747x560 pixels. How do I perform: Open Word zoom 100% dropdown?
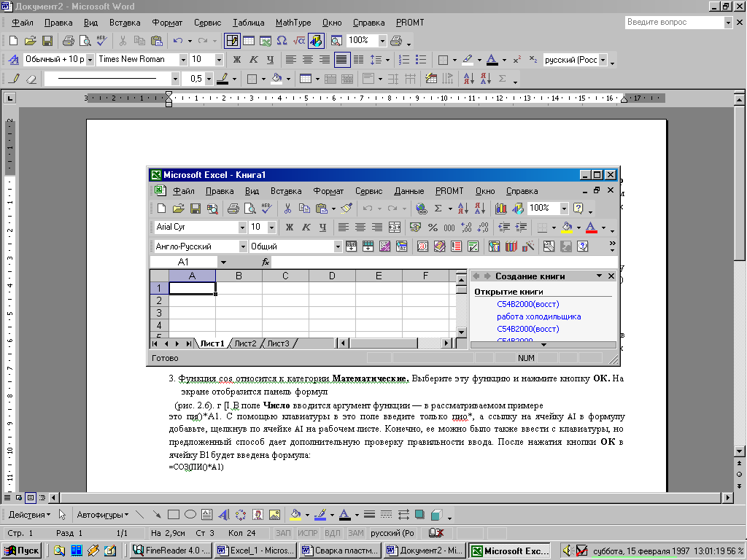tap(382, 41)
